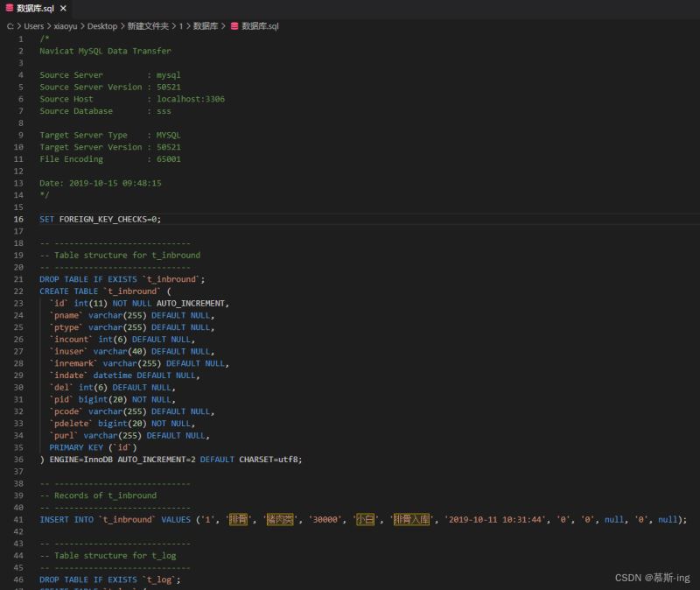Open the Desktop breadcrumb segment
This screenshot has width=700, height=590.
tap(102, 26)
